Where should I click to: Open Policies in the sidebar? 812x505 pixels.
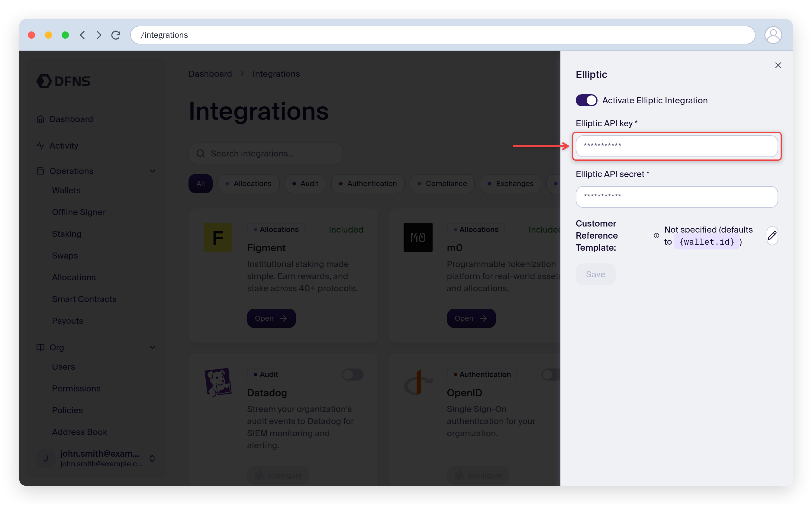67,410
